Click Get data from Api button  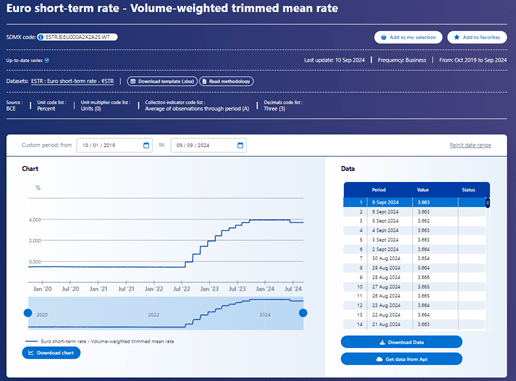402,359
